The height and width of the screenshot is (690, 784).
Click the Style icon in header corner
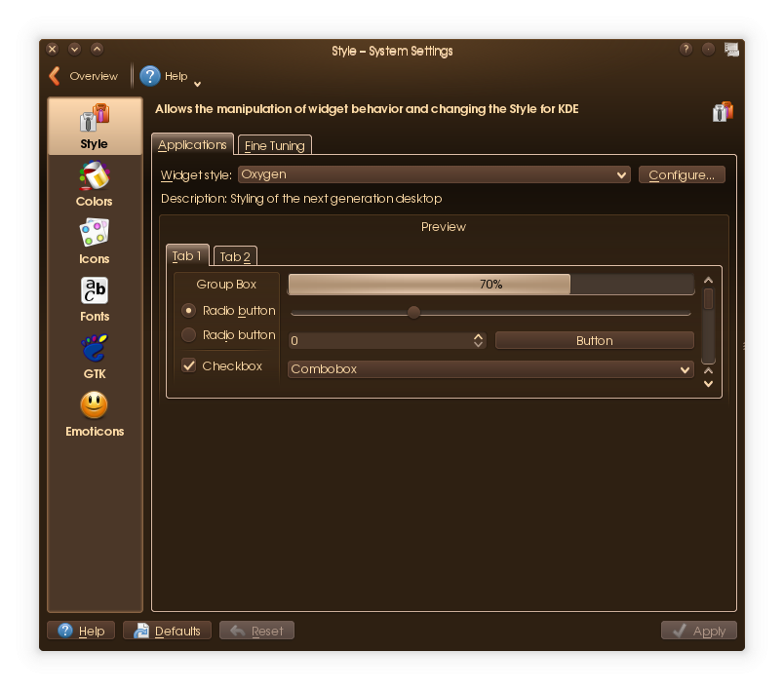coord(723,111)
